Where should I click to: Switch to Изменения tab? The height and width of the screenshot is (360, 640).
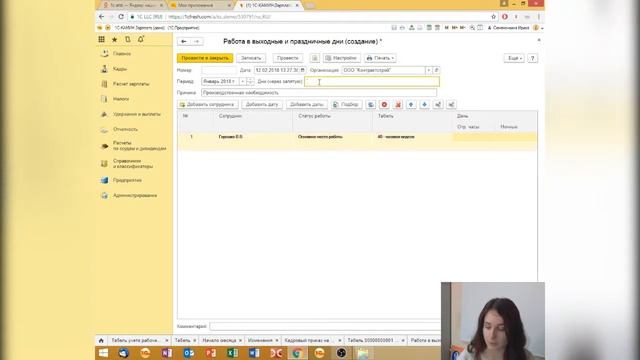260,340
